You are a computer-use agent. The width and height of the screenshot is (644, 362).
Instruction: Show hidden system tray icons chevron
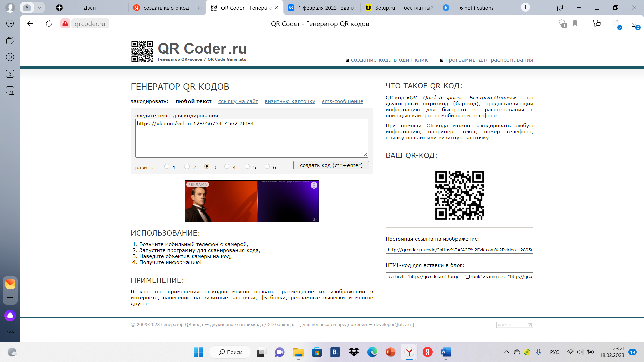pos(506,352)
